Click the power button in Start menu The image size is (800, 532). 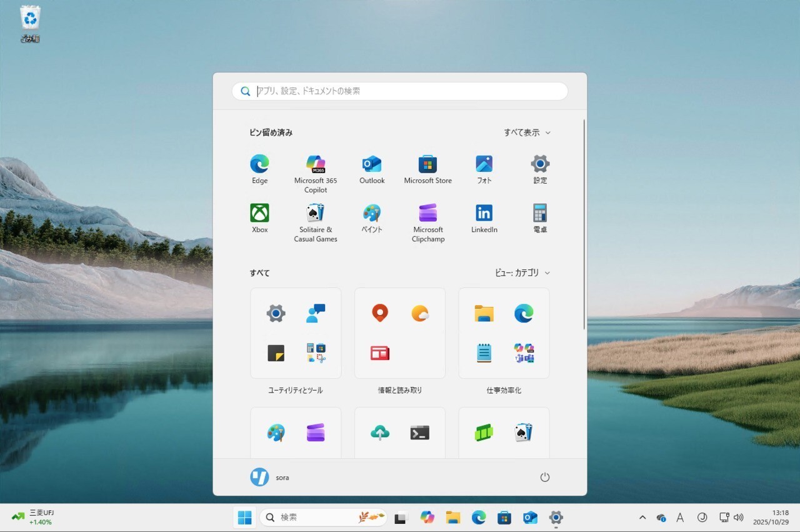point(544,477)
